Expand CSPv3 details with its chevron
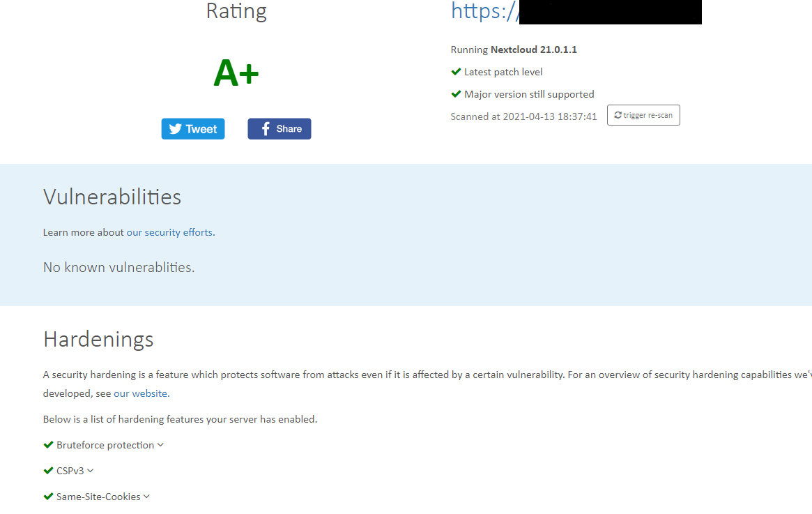This screenshot has height=514, width=812. (90, 471)
